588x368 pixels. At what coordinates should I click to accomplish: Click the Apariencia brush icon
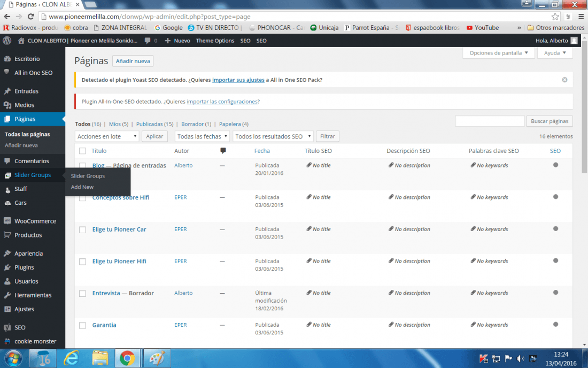coord(7,253)
